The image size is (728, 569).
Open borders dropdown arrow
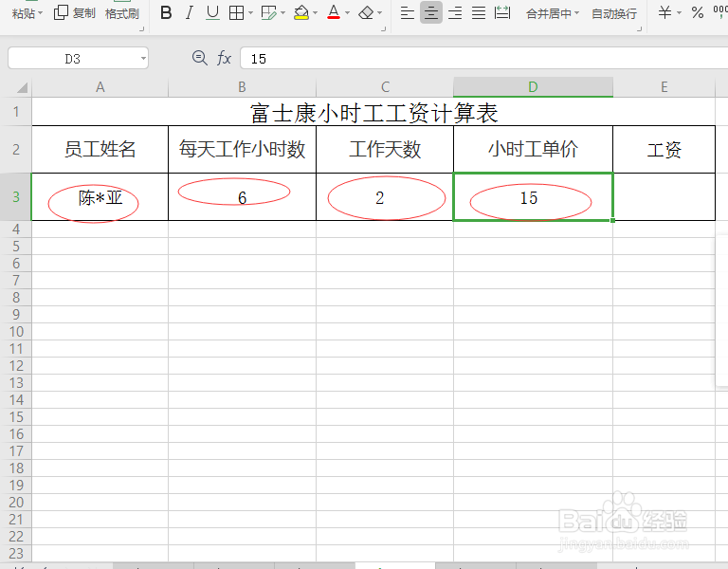click(x=250, y=13)
